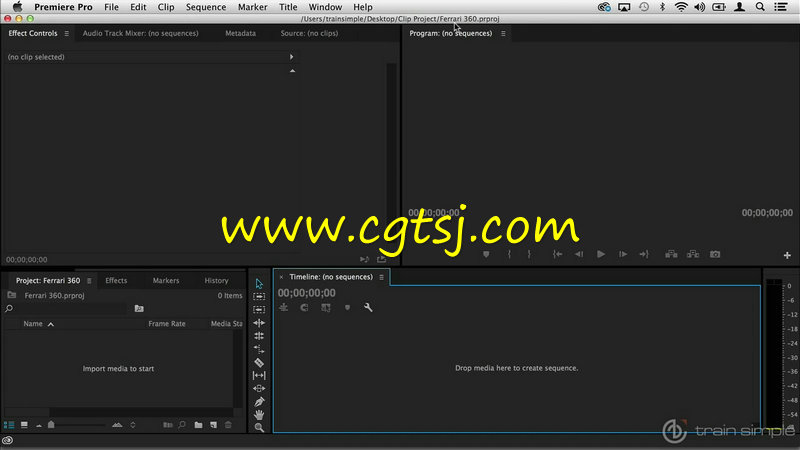
Task: Step back one frame in Program monitor
Action: coord(579,254)
